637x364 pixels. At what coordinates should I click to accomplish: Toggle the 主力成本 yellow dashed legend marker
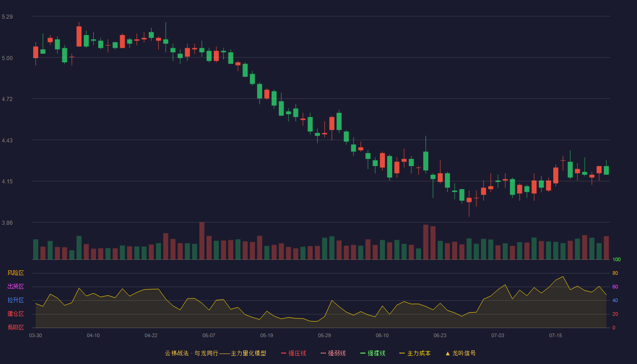pos(402,353)
